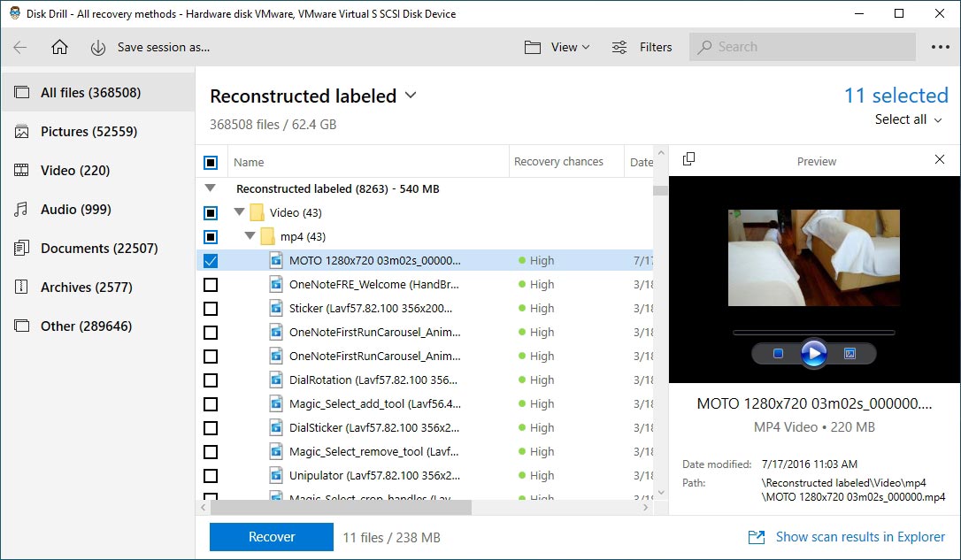Show All files (368508)
Viewport: 961px width, 560px height.
pyautogui.click(x=98, y=93)
